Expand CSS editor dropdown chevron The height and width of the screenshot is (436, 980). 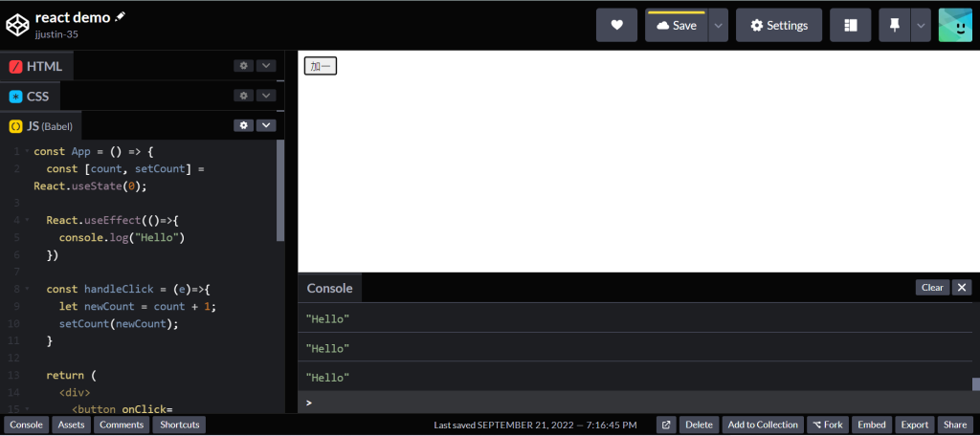pos(266,96)
